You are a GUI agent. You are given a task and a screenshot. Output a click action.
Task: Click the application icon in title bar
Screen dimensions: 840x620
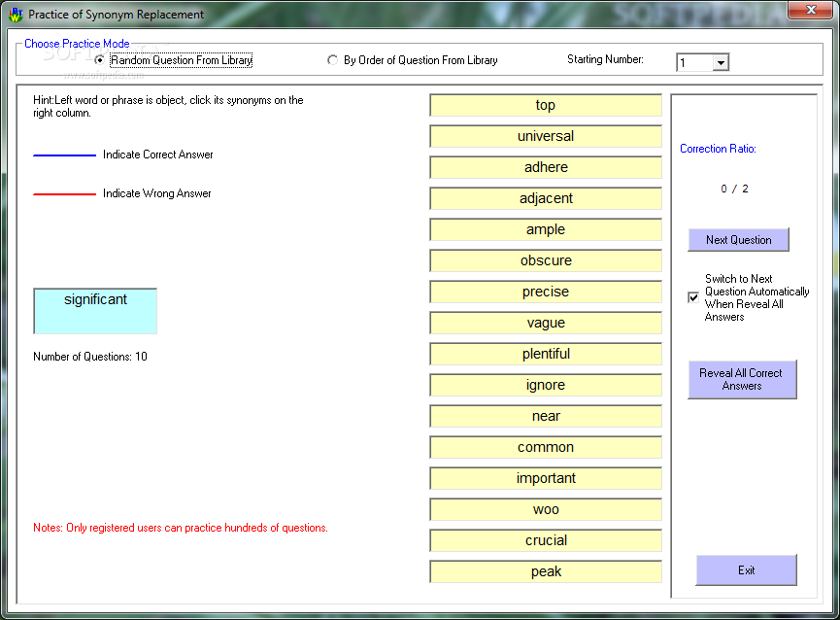click(17, 15)
